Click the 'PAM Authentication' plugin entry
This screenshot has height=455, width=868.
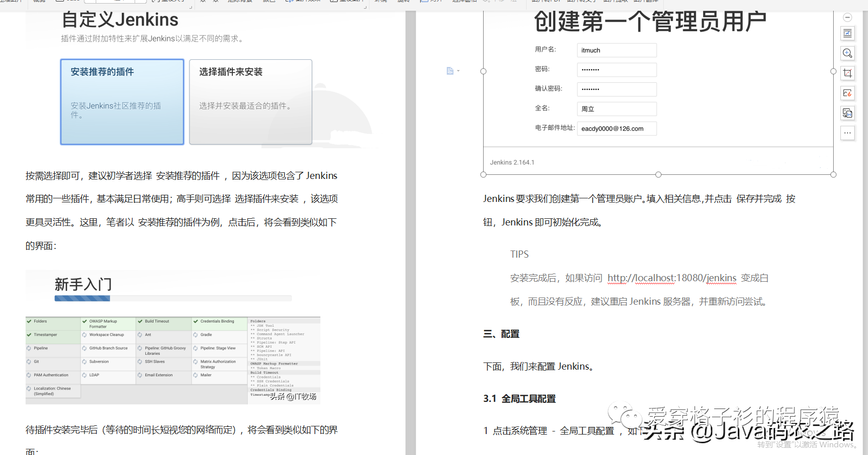(x=53, y=376)
